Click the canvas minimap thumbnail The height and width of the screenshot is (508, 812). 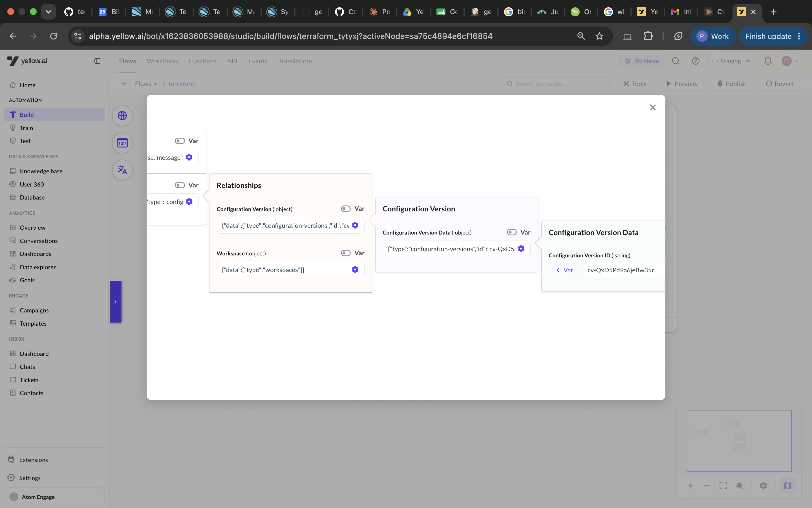pos(739,441)
